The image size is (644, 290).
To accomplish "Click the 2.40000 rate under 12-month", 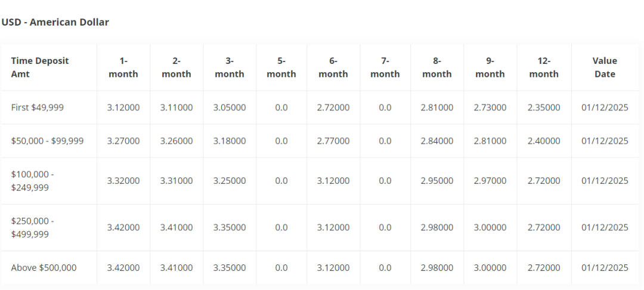I will pyautogui.click(x=544, y=141).
